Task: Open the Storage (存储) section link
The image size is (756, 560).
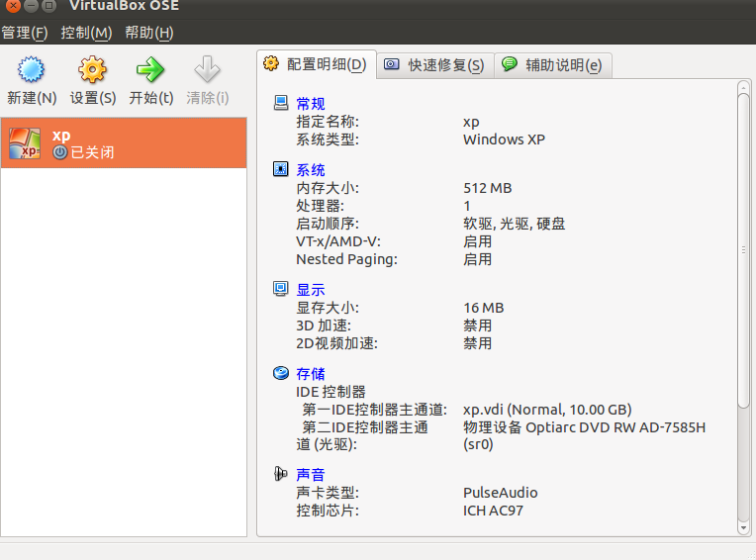Action: click(311, 373)
